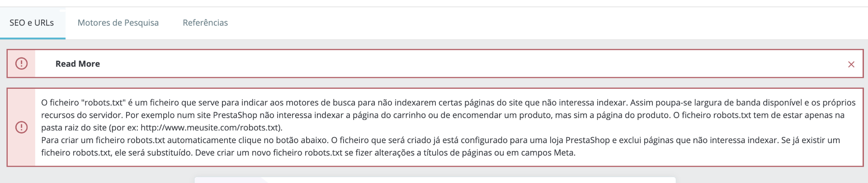Click the pink strip of Read More alert
This screenshot has height=183, width=868.
(x=21, y=63)
